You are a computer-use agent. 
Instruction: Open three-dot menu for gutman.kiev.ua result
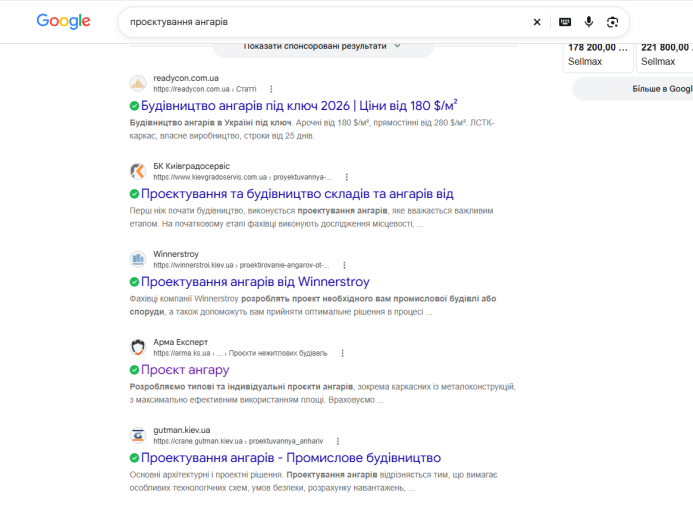[x=338, y=441]
